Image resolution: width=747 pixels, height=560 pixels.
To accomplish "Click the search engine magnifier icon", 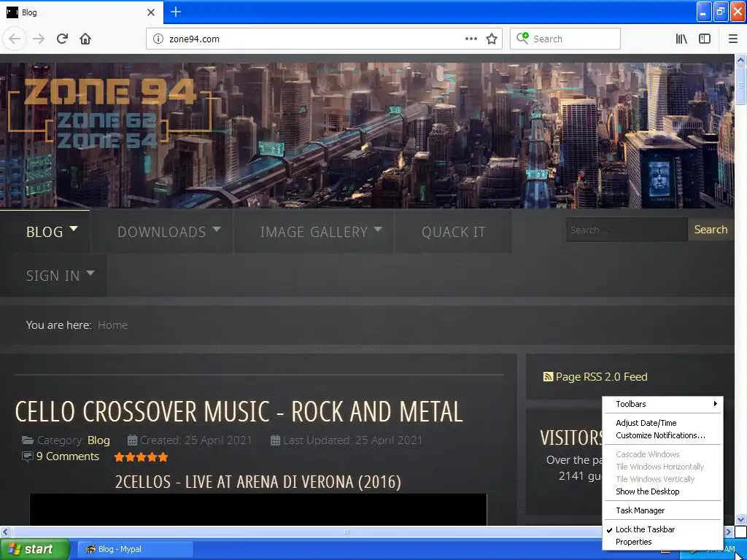I will pyautogui.click(x=522, y=38).
